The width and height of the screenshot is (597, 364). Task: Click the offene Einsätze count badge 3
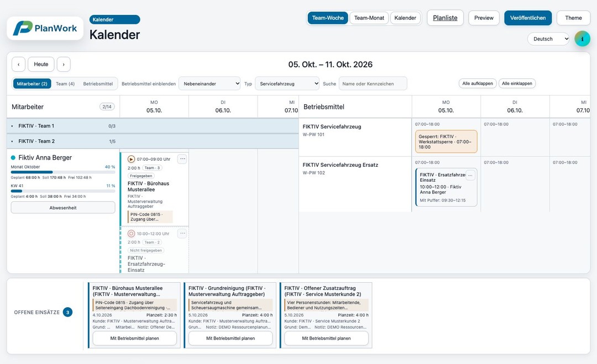coord(68,312)
